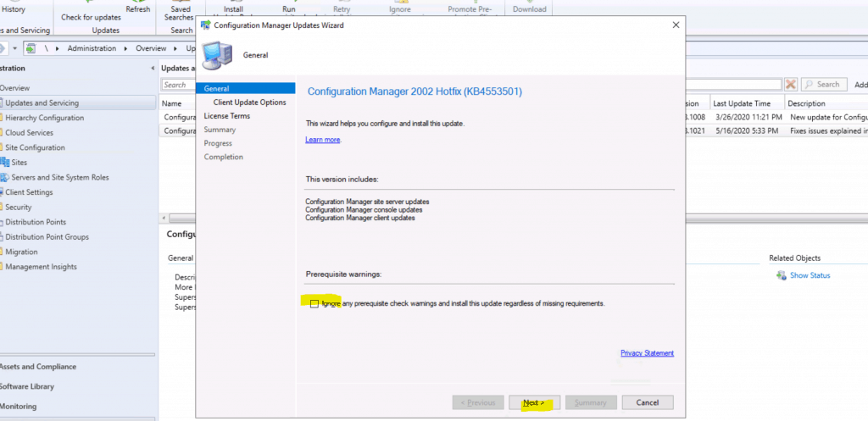This screenshot has width=868, height=421.
Task: Open Hierarchy Configuration tree item
Action: [45, 118]
